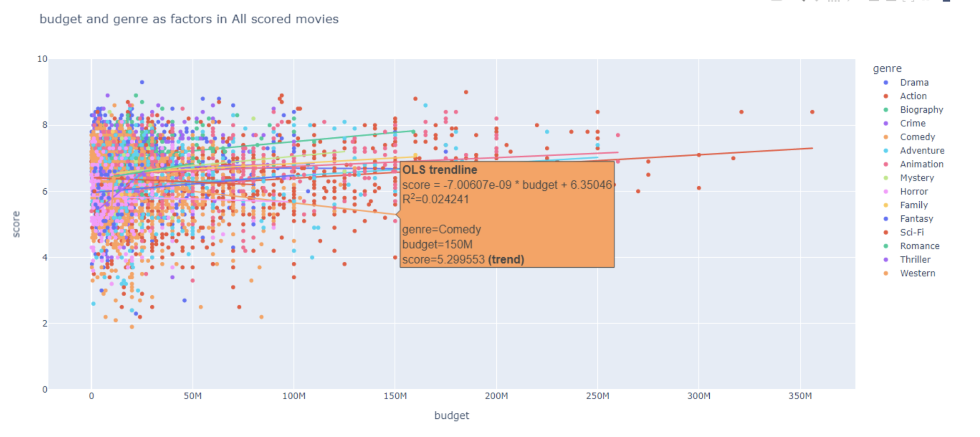980x437 pixels.
Task: Click the budget x-axis title
Action: coord(451,416)
